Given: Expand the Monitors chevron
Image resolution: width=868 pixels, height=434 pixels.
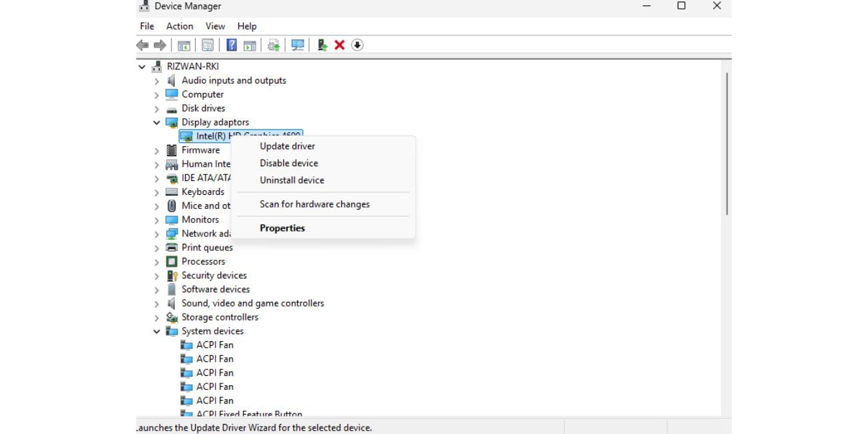Looking at the screenshot, I should point(157,220).
